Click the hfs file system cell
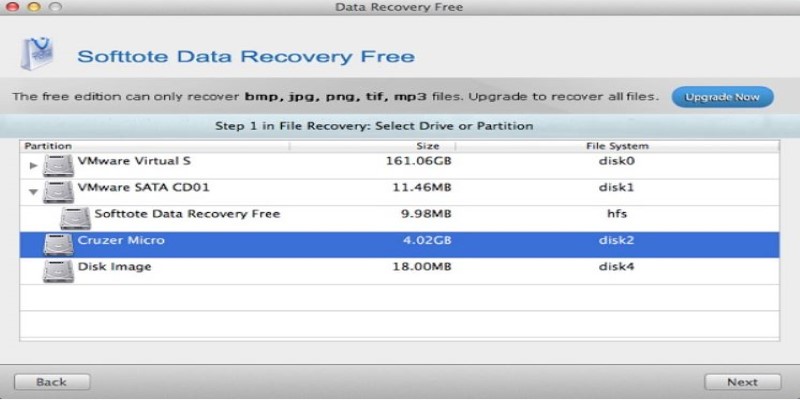Image resolution: width=800 pixels, height=400 pixels. pyautogui.click(x=616, y=214)
